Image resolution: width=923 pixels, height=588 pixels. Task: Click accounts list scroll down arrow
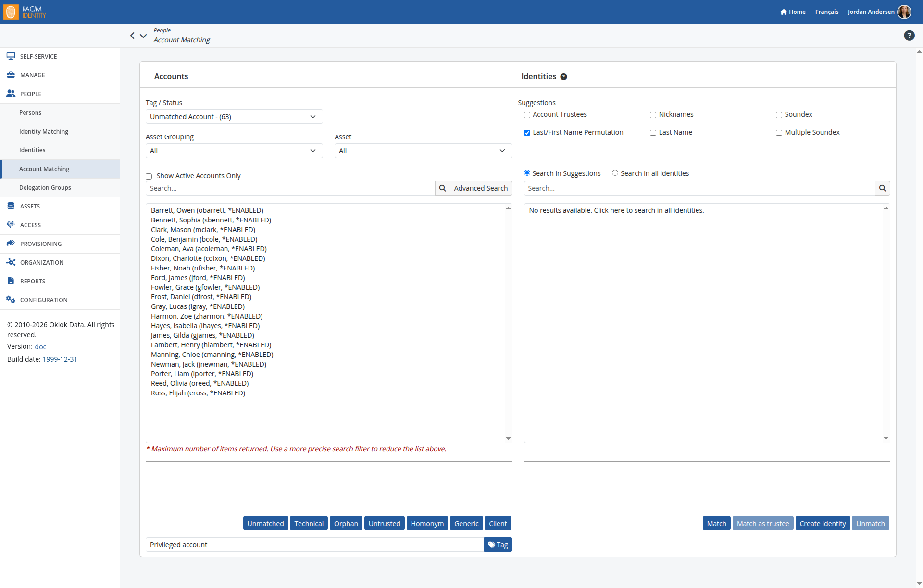[508, 438]
